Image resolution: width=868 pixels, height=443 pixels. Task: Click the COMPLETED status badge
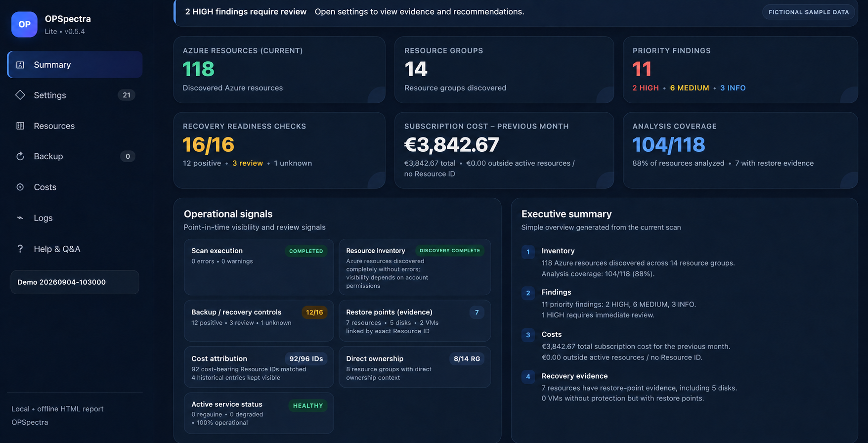point(306,251)
